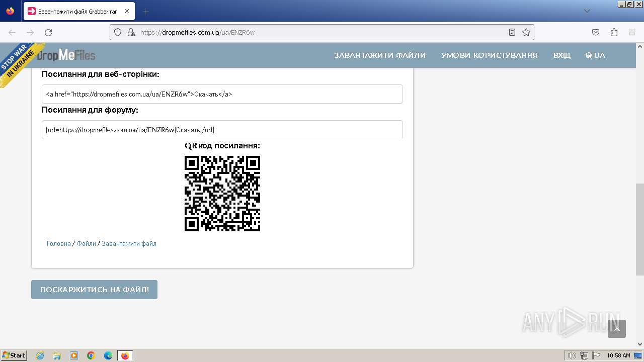Click the Firefox forward arrow
The image size is (644, 362).
click(x=30, y=32)
